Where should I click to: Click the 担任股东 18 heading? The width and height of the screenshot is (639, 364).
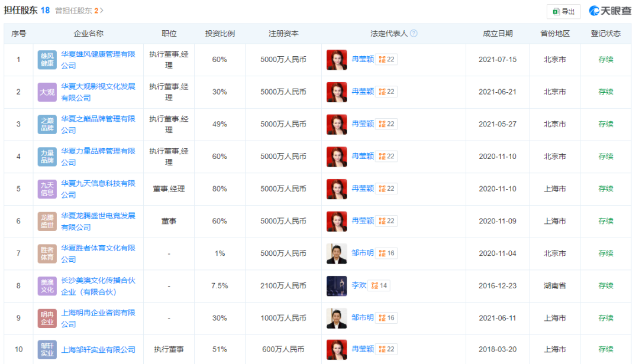27,10
